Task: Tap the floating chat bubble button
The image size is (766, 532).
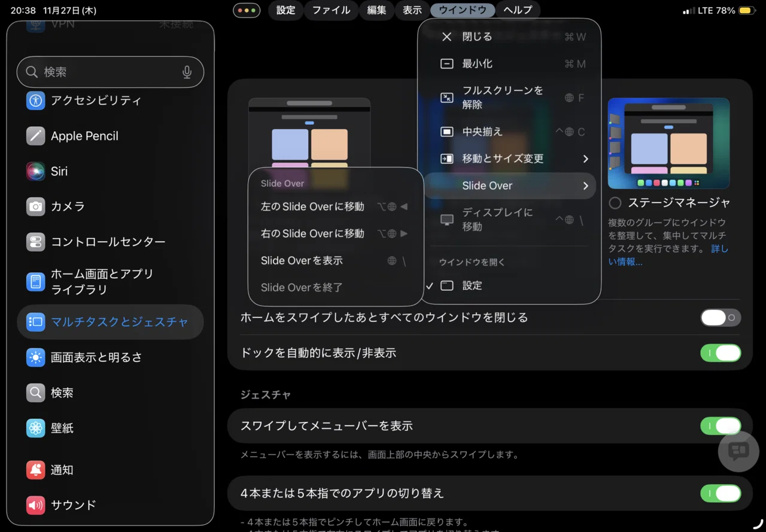Action: (x=738, y=451)
